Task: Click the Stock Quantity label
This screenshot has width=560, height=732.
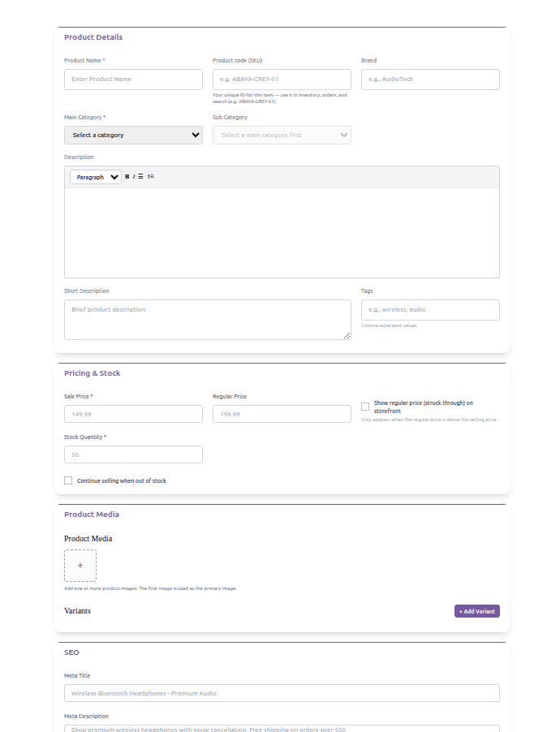Action: pos(85,437)
